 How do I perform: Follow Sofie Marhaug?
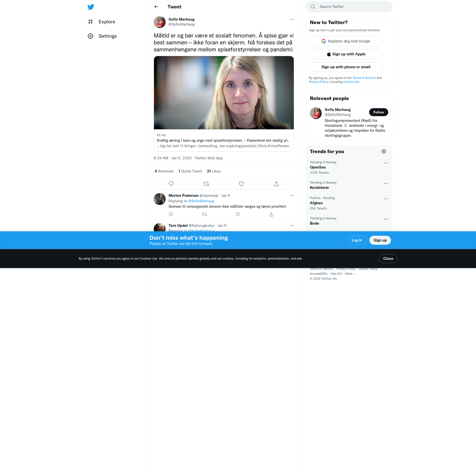point(378,112)
